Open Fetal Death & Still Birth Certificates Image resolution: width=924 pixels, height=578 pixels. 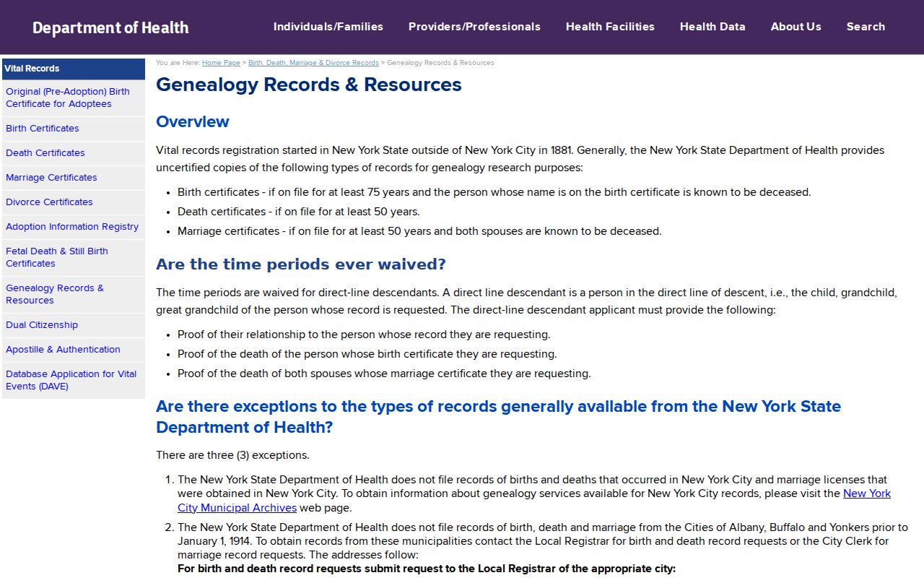pyautogui.click(x=74, y=257)
